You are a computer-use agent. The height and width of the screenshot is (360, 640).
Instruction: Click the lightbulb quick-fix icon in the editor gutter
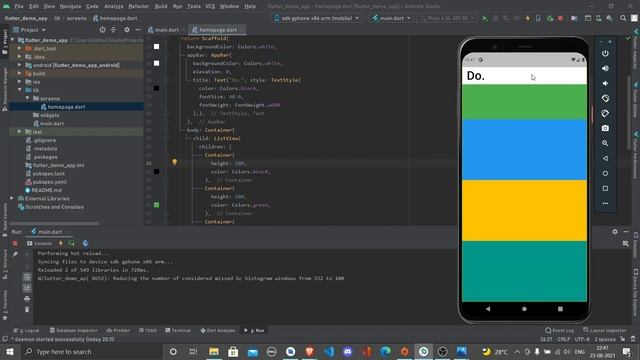(174, 162)
